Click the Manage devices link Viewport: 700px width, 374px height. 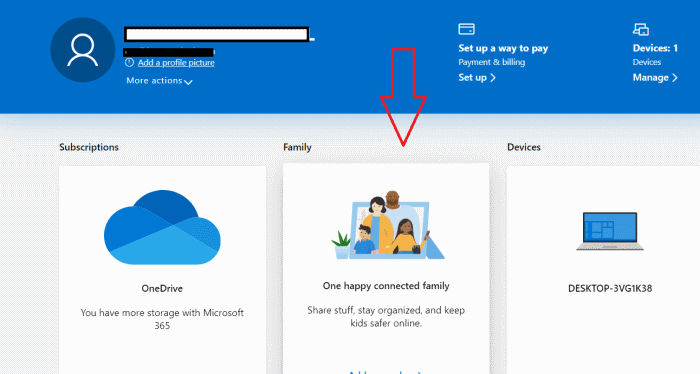click(655, 78)
